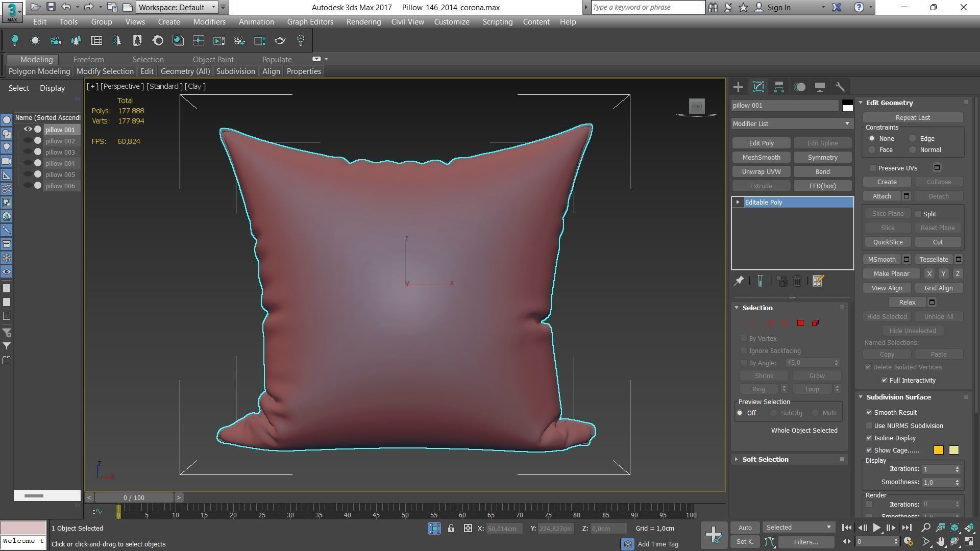Open the Graph Editors menu
Screen dimensions: 980x551
[310, 22]
